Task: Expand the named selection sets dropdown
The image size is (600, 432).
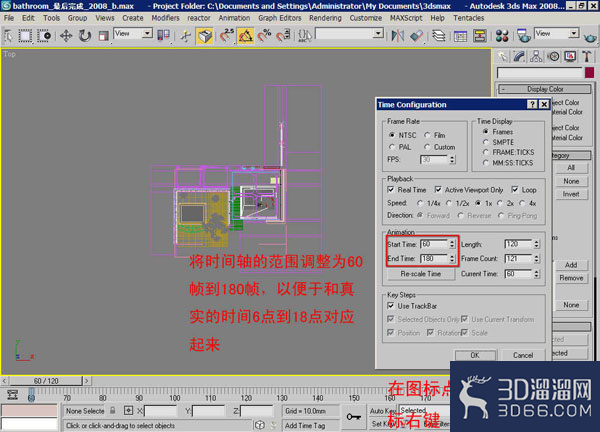Action: (x=349, y=34)
